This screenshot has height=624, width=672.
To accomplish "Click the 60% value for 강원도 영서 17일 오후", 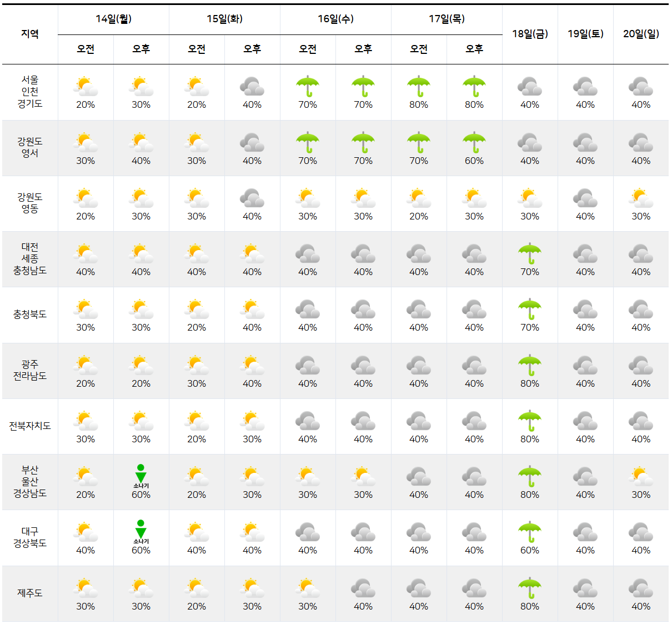I will click(x=474, y=161).
